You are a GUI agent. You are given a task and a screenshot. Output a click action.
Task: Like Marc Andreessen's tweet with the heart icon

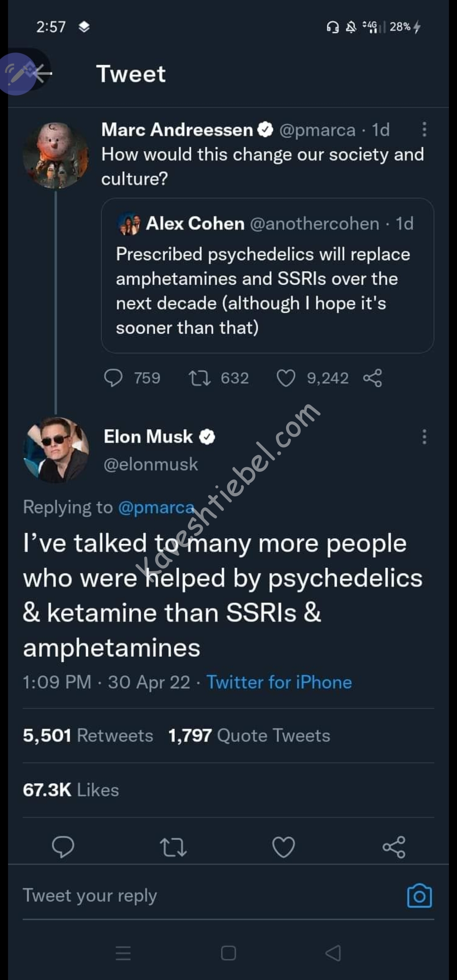[x=286, y=378]
